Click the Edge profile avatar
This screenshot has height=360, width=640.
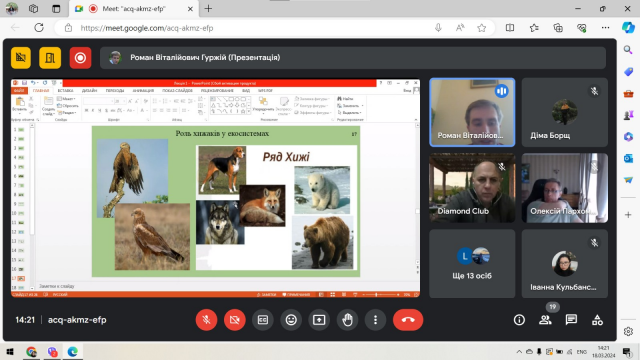coord(11,9)
